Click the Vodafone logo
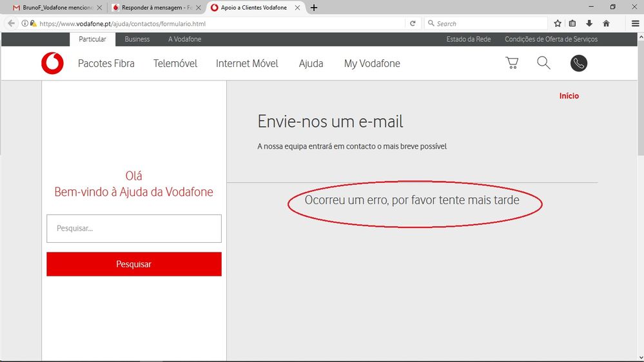 click(x=52, y=63)
